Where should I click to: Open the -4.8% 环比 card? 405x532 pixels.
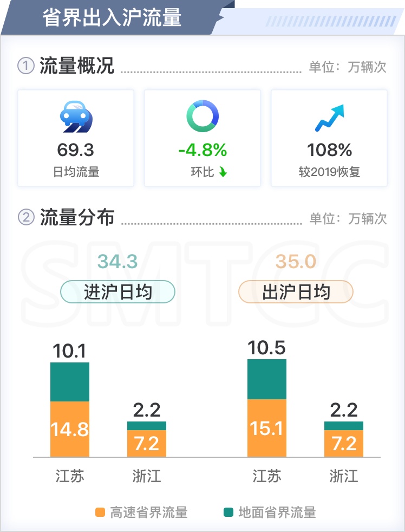pos(203,138)
